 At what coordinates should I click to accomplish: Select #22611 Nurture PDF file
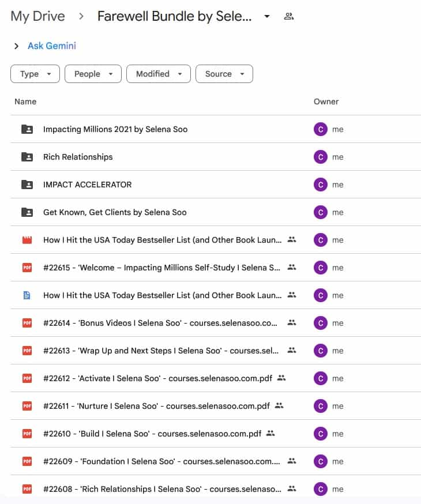156,406
